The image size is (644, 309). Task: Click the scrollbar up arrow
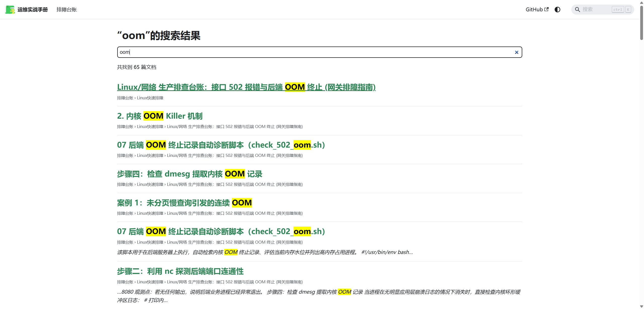coord(641,2)
